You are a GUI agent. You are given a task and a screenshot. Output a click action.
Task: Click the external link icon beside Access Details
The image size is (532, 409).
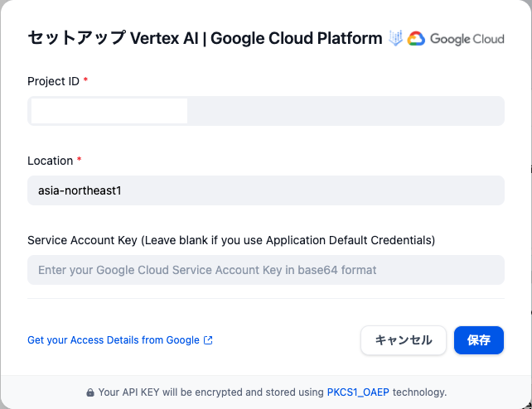(x=208, y=340)
